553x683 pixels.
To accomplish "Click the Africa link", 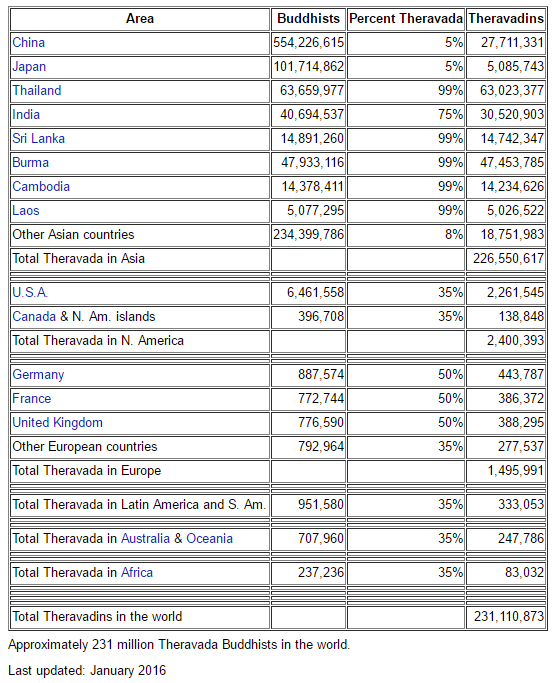I will tap(137, 572).
